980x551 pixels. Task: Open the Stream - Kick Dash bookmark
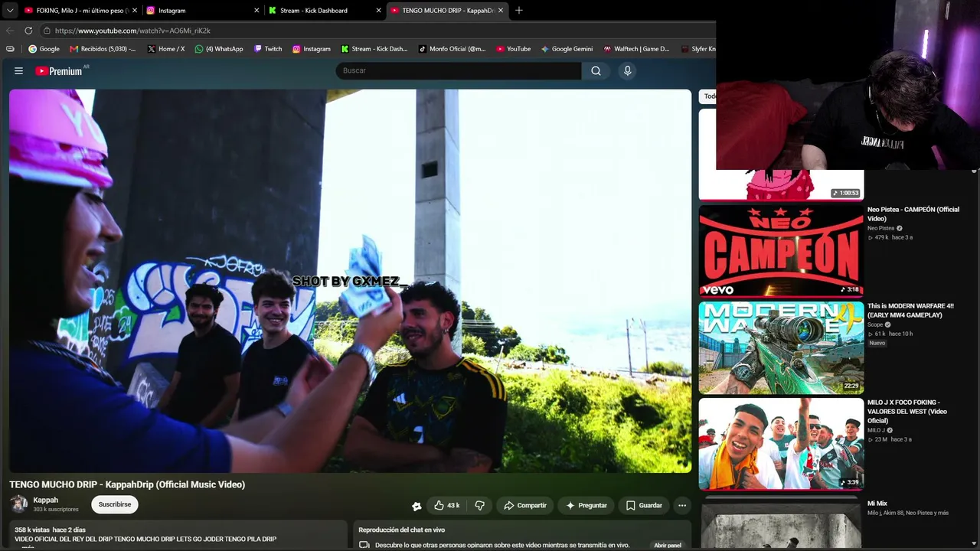(x=374, y=49)
